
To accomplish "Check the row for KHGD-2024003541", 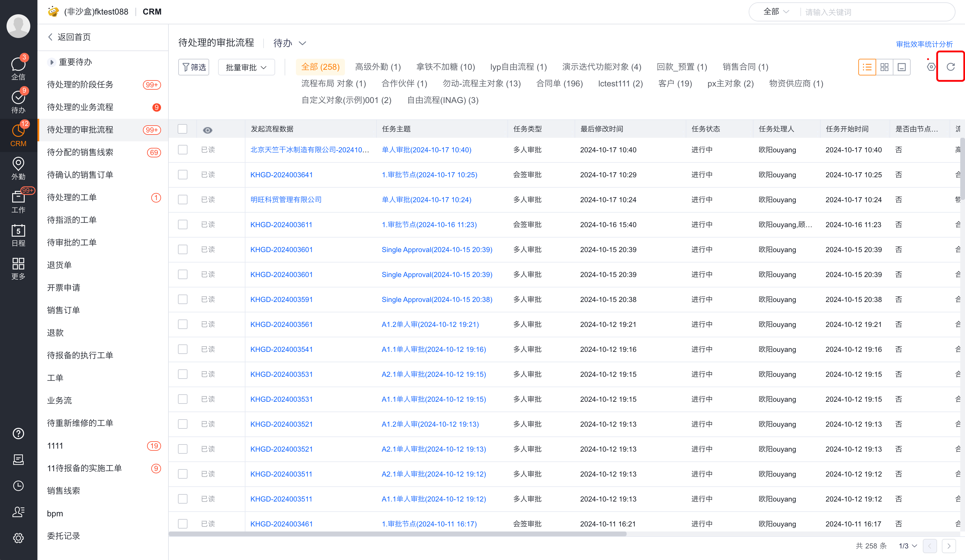I will (x=183, y=349).
